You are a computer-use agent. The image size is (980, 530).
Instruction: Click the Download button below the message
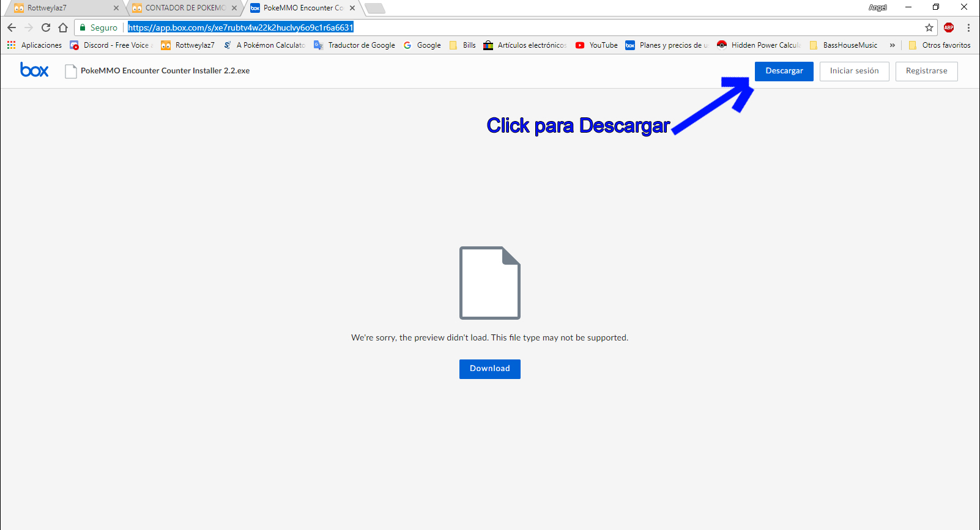(x=489, y=369)
